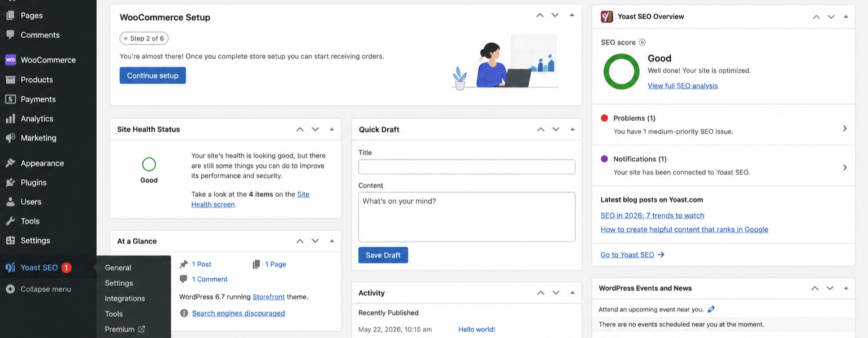Click the Payments dollar icon
The width and height of the screenshot is (868, 338).
point(10,99)
